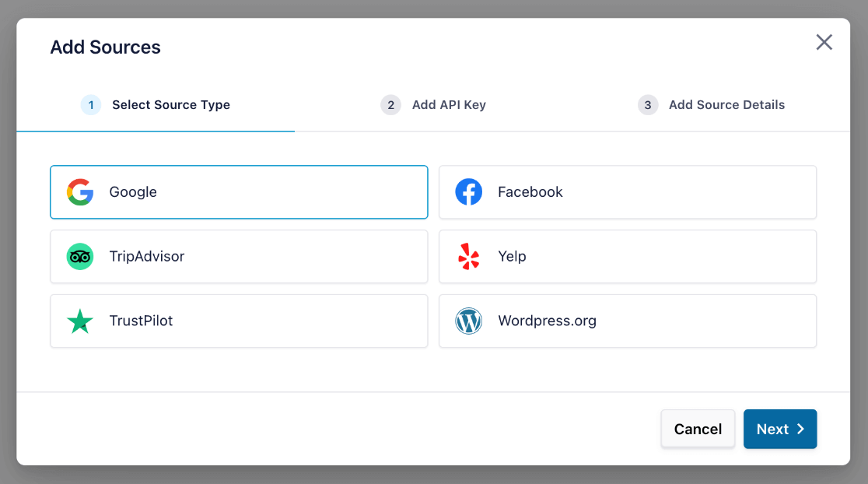Click the Yelp burst icon
868x484 pixels.
[x=468, y=257]
